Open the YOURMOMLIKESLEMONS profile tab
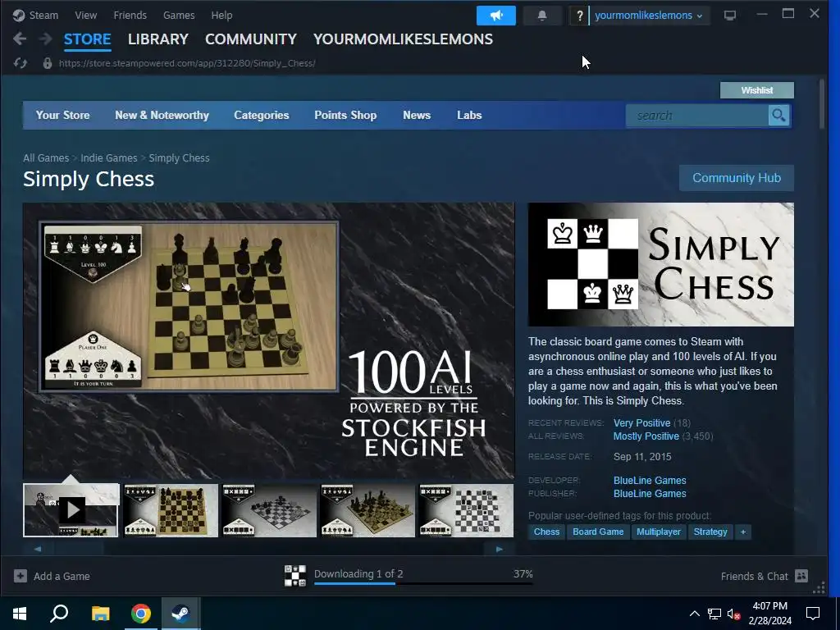The image size is (840, 630). 403,39
